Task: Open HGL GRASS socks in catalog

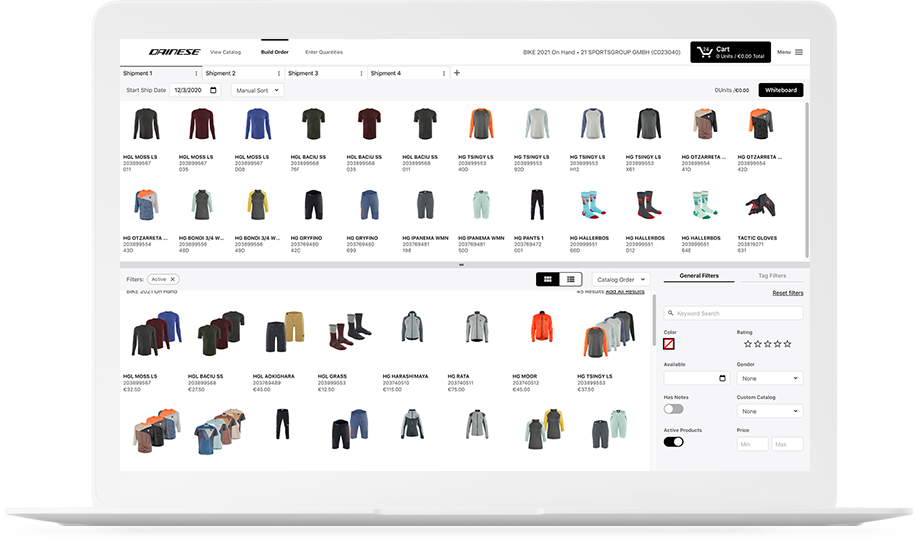Action: [x=349, y=331]
